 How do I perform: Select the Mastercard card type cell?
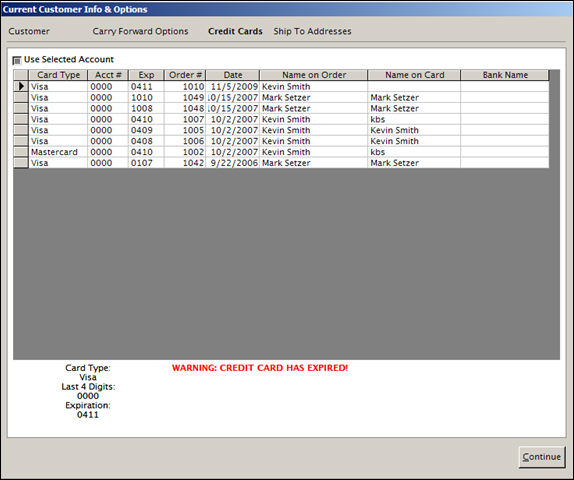tap(58, 152)
